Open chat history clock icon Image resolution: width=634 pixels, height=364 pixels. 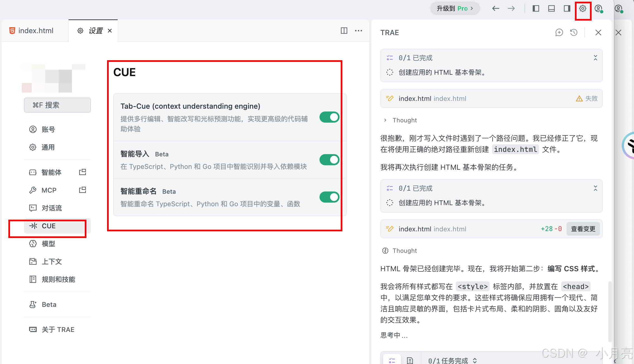point(573,33)
